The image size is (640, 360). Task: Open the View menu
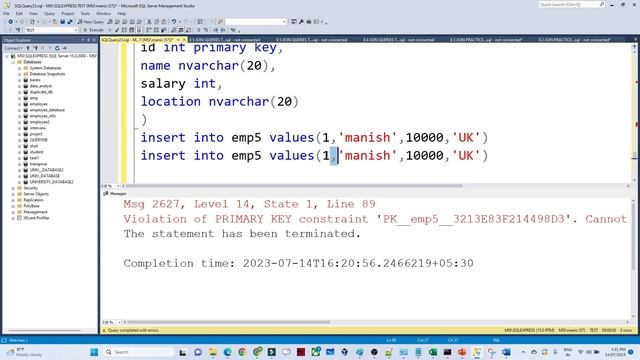tap(33, 13)
